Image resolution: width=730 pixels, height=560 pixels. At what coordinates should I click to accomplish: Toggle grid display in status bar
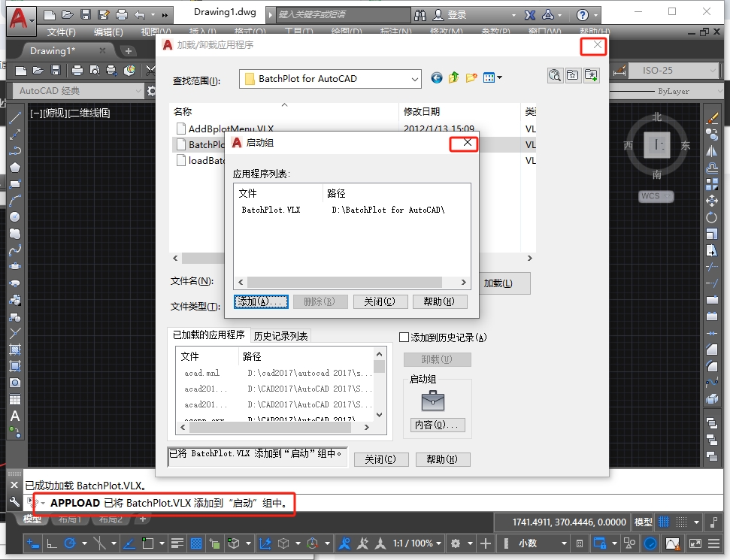pos(663,522)
